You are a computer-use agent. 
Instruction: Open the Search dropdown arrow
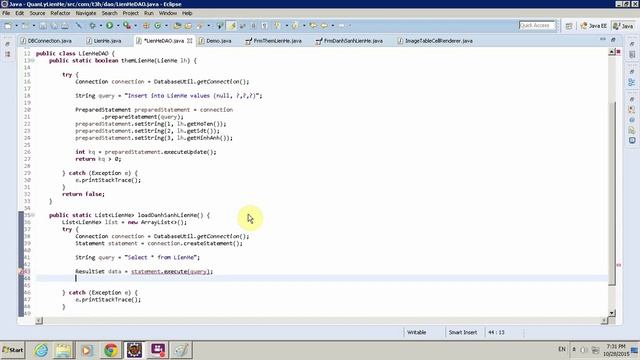(x=209, y=26)
